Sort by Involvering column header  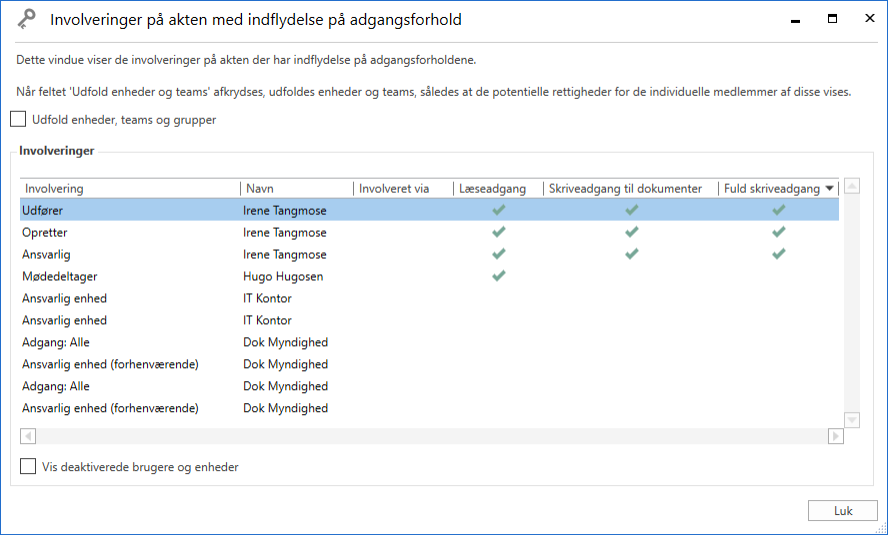point(130,188)
